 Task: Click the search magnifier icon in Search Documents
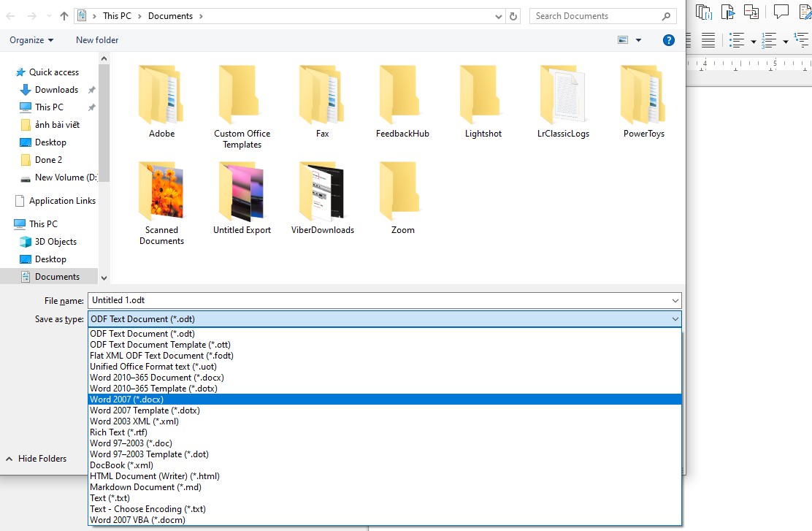click(x=666, y=16)
